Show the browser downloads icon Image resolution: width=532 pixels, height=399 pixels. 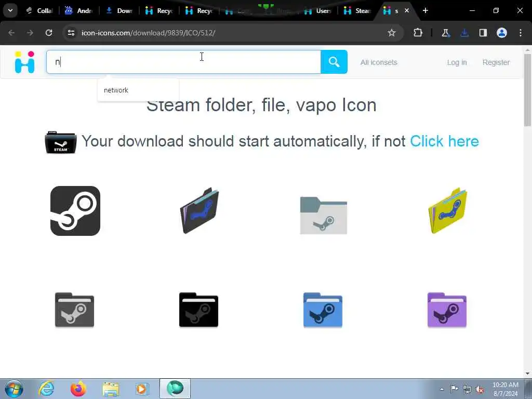tap(464, 33)
